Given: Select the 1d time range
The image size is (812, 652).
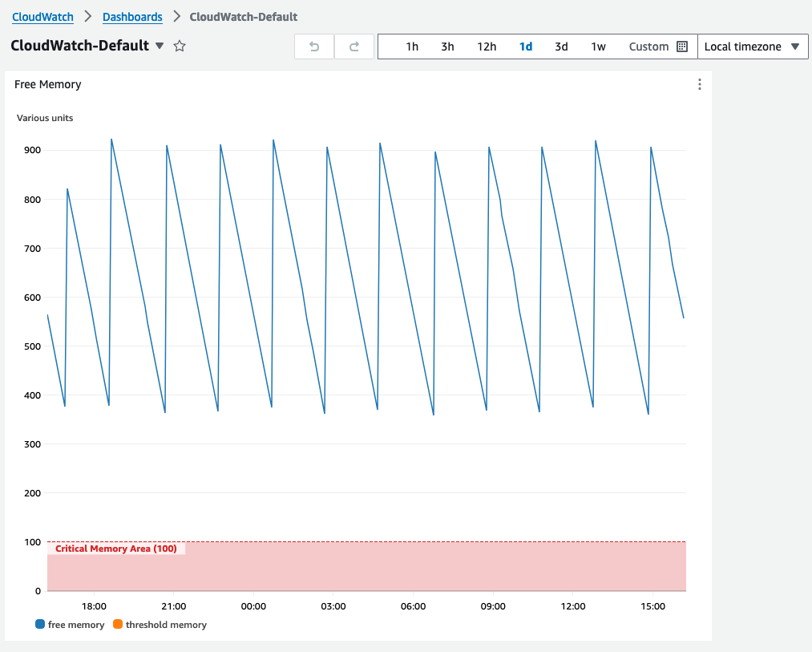Looking at the screenshot, I should tap(526, 47).
